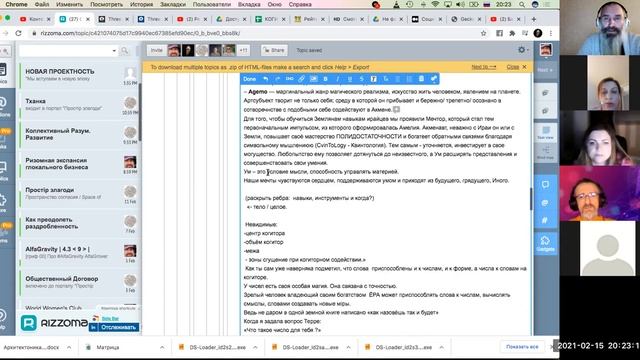Toggle underline formatting in editor toolbar
The width and height of the screenshot is (640, 360).
350,79
